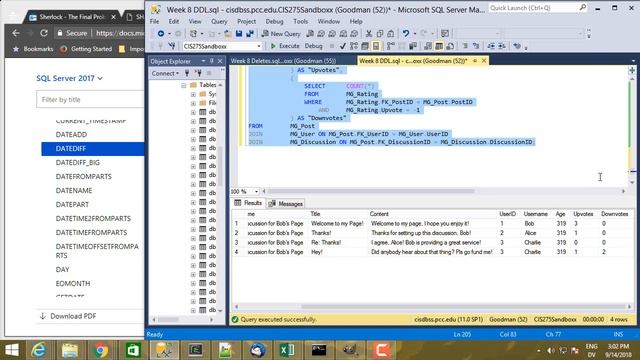Open the View menu in SSMS
Image resolution: width=640 pixels, height=360 pixels.
pos(195,21)
